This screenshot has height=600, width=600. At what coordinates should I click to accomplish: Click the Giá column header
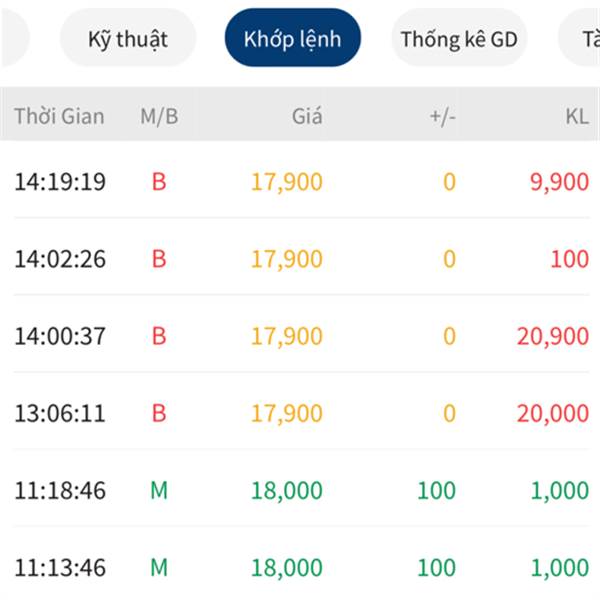307,116
